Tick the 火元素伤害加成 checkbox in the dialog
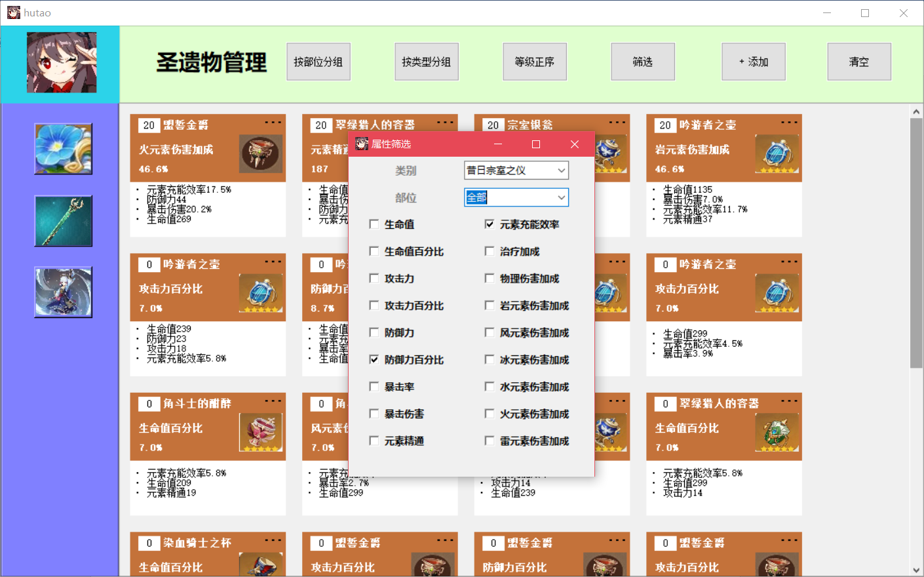This screenshot has height=577, width=924. click(x=490, y=414)
